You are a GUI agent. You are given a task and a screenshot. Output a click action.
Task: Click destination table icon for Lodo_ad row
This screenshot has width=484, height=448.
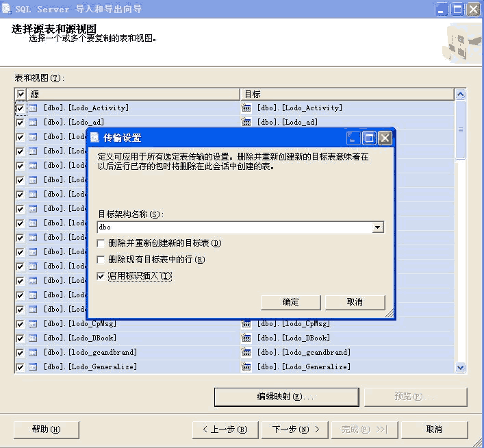[x=246, y=123]
